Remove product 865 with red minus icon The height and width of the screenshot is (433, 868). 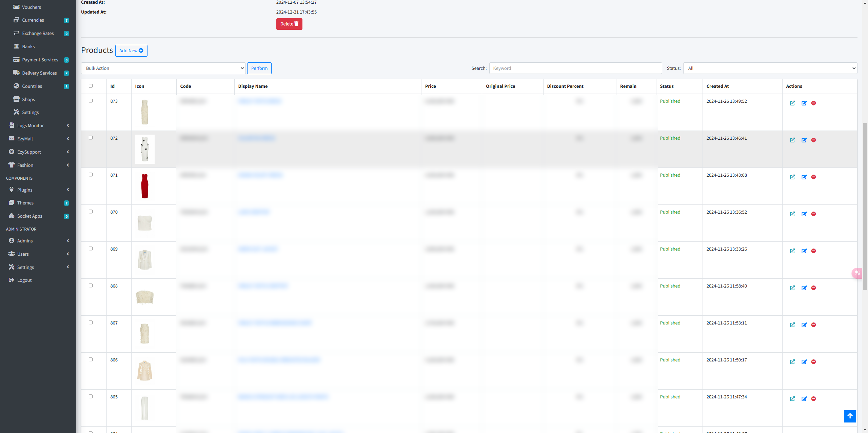[813, 399]
